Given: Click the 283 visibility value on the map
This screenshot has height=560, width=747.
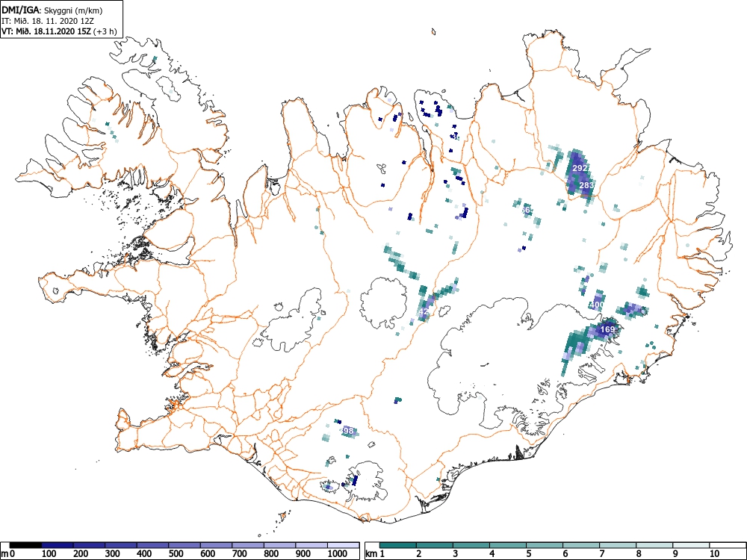Looking at the screenshot, I should click(587, 184).
